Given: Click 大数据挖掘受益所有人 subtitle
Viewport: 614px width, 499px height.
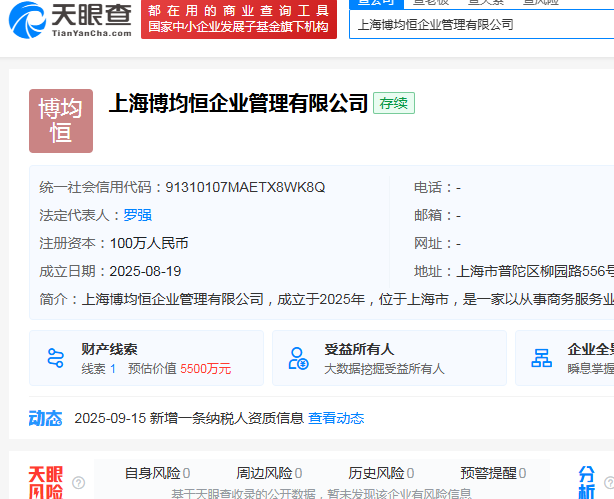Looking at the screenshot, I should [x=384, y=369].
